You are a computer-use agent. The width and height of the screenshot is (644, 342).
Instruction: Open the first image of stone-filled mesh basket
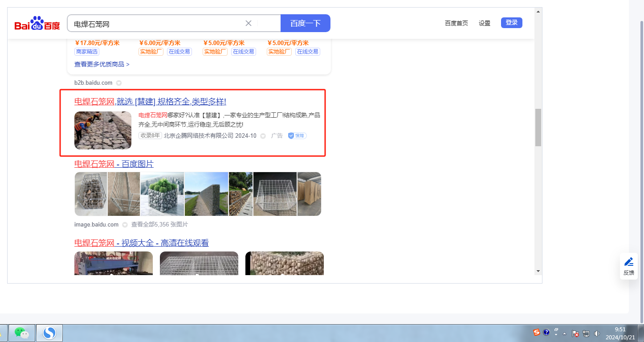click(91, 194)
